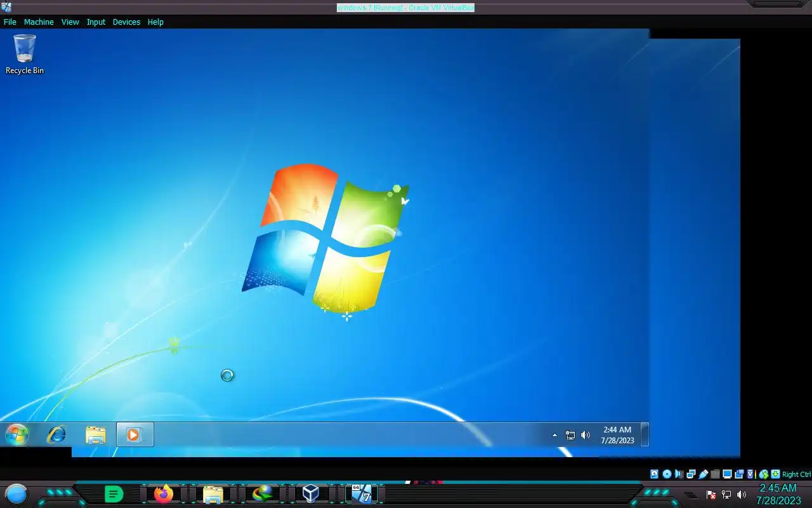Launch Firefox from host taskbar
Image resolution: width=812 pixels, height=508 pixels.
(164, 493)
